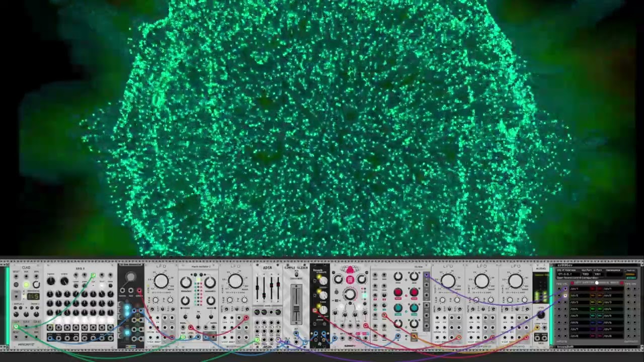Click the large center knob on texture synthesizer
Viewport: 644px width, 362px height.
(350, 294)
